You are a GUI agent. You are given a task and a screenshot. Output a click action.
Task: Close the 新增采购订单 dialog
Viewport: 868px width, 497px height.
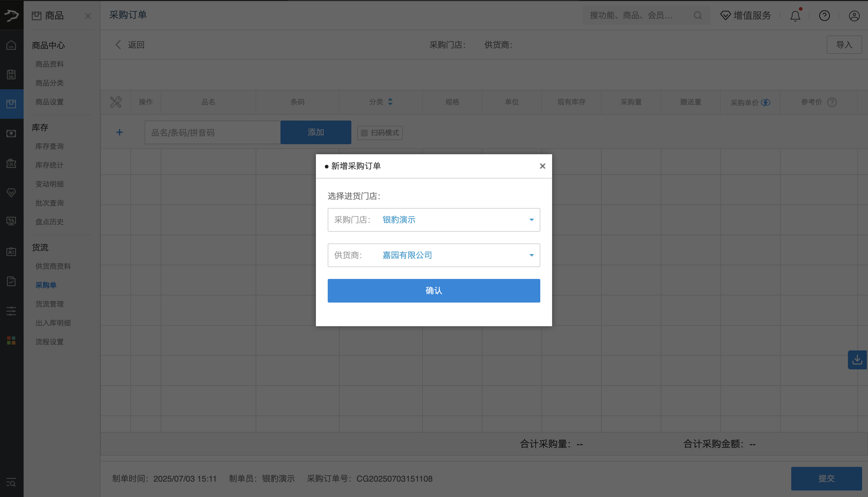coord(542,166)
